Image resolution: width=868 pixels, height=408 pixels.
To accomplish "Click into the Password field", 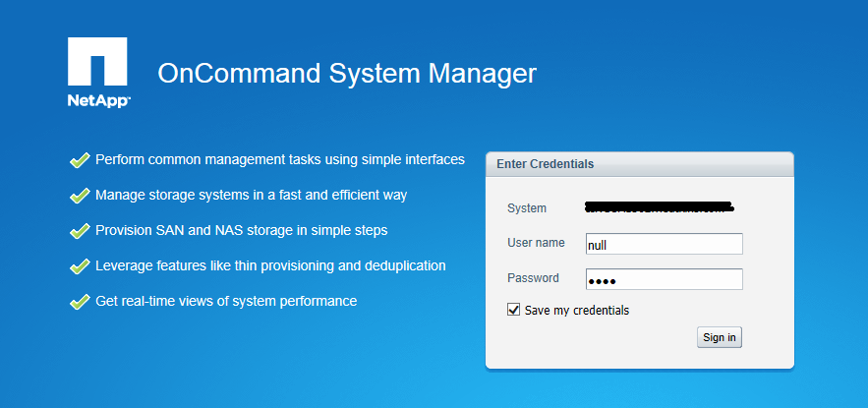I will tap(664, 279).
